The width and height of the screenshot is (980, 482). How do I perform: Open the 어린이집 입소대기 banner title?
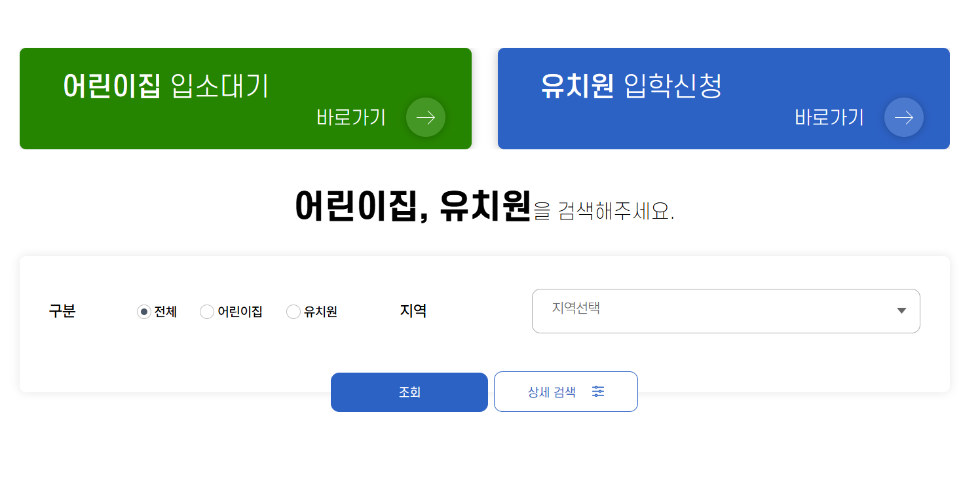[x=166, y=86]
